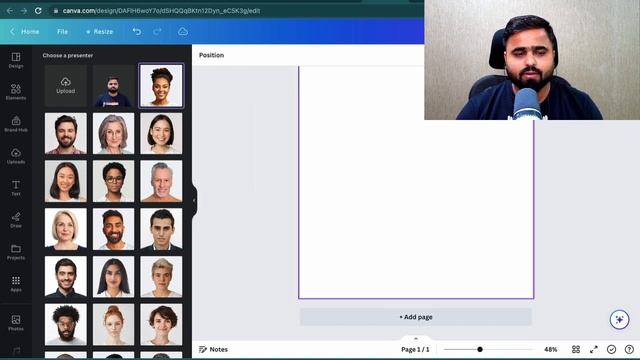The width and height of the screenshot is (640, 360).
Task: Open the Photos sidebar panel
Action: point(16,322)
